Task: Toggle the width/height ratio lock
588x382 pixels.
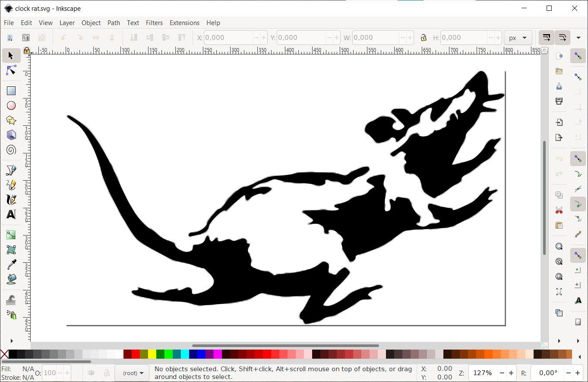Action: pos(424,38)
